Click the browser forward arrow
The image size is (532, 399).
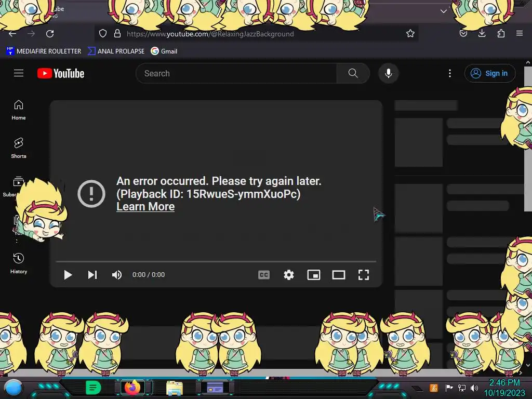click(x=31, y=34)
